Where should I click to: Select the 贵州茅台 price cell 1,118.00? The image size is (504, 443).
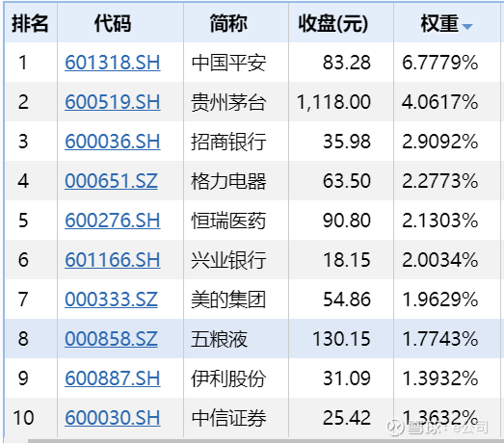pos(341,102)
